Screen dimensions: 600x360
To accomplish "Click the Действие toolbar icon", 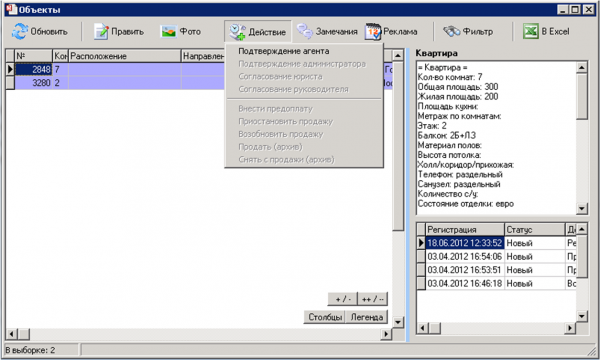I will 237,32.
